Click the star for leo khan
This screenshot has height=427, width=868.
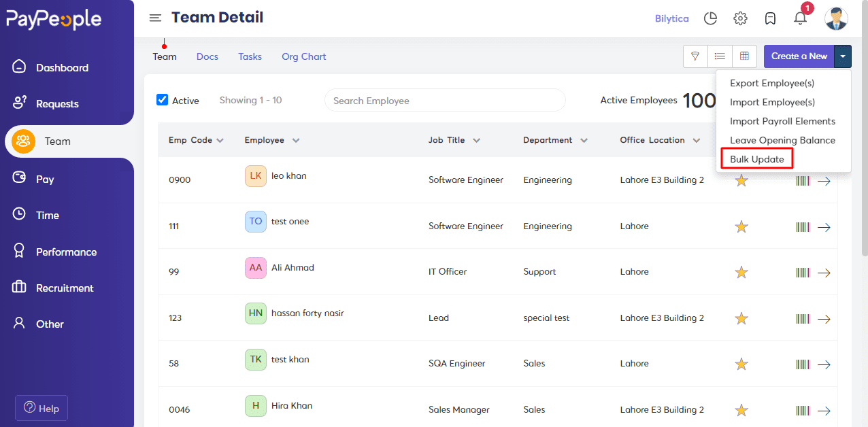tap(741, 181)
